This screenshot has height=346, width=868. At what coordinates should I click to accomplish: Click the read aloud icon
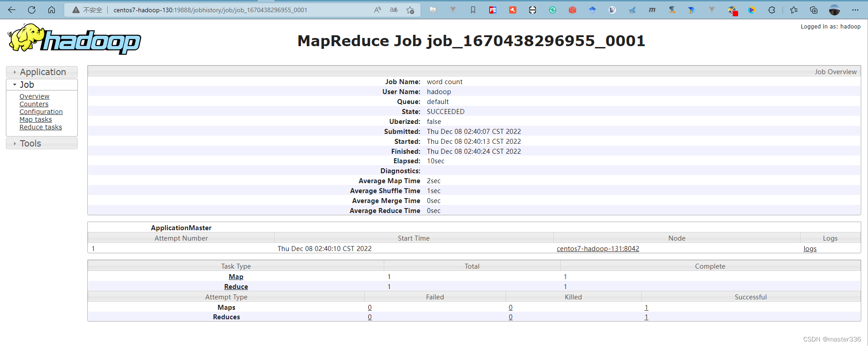[x=377, y=9]
